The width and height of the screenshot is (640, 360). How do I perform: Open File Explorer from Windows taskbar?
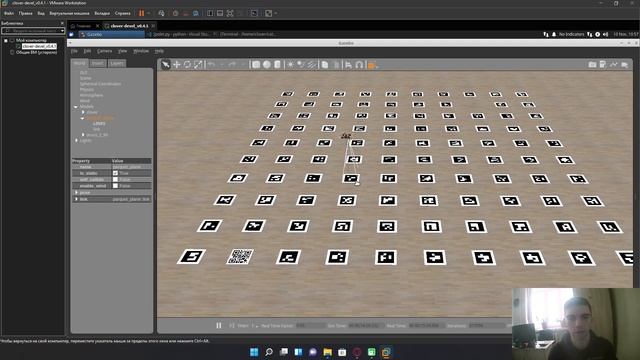point(327,352)
